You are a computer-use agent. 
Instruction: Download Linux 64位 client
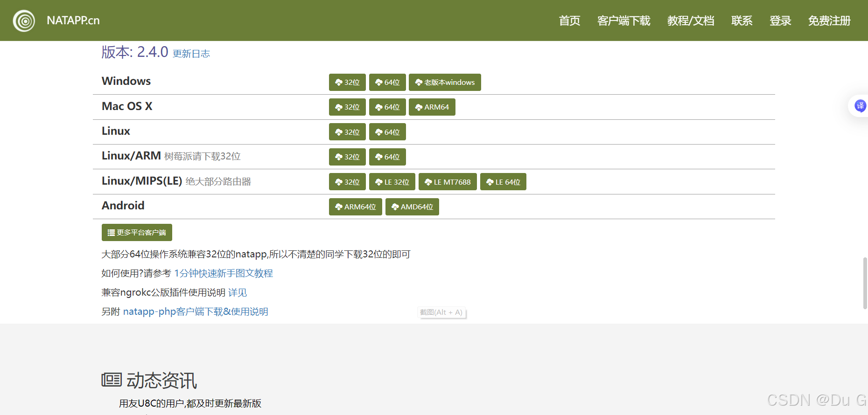pos(387,132)
